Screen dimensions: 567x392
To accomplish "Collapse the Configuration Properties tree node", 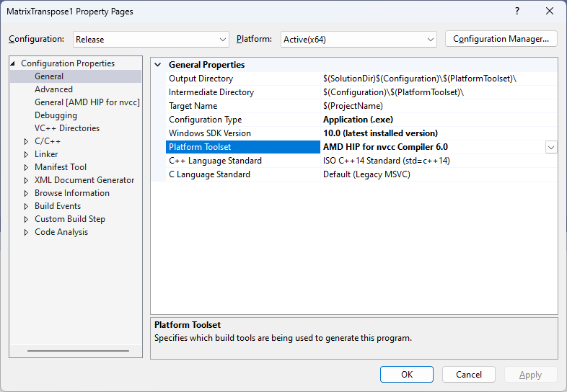I will tap(14, 63).
